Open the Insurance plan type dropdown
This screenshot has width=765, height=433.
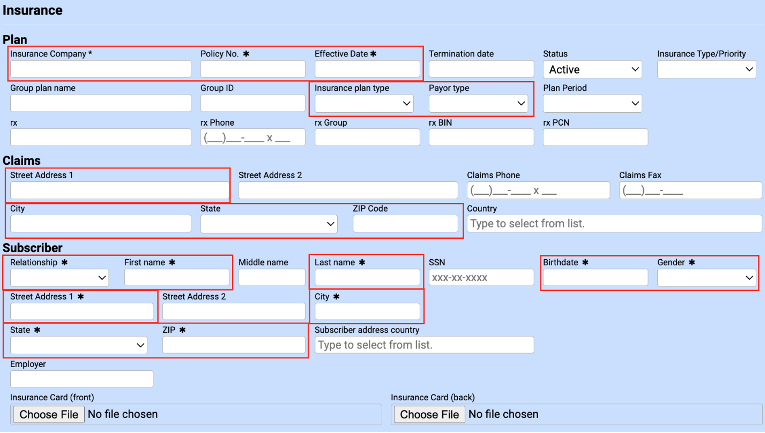[365, 103]
